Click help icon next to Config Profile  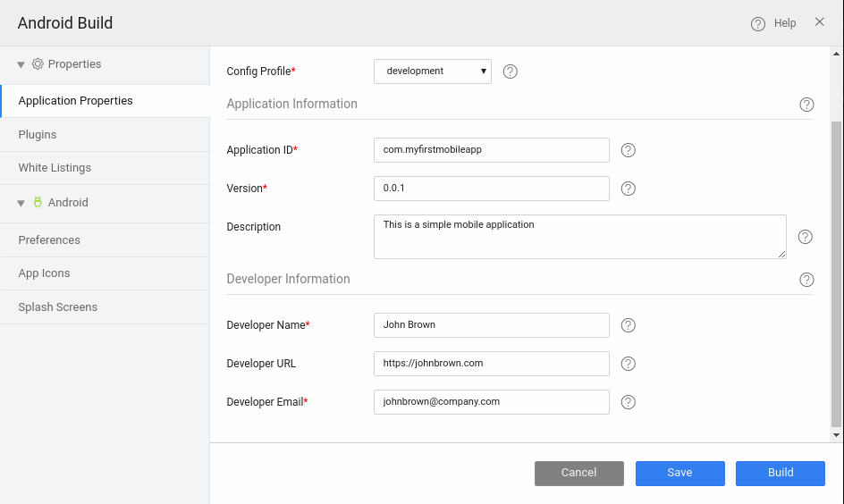point(511,71)
